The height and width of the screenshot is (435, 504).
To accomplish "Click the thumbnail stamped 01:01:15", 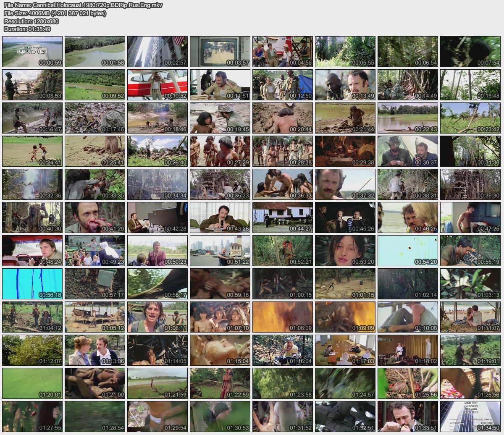I will click(345, 284).
